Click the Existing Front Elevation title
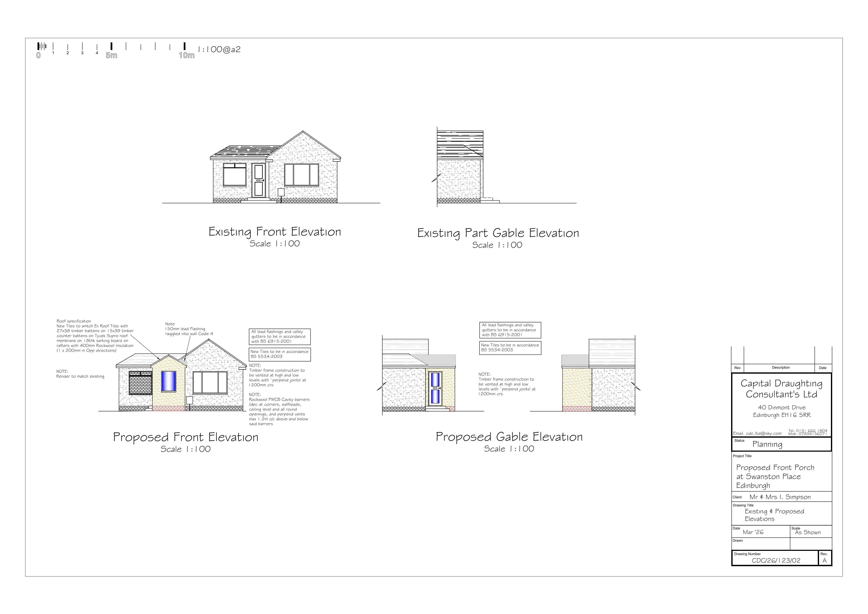 click(x=274, y=231)
